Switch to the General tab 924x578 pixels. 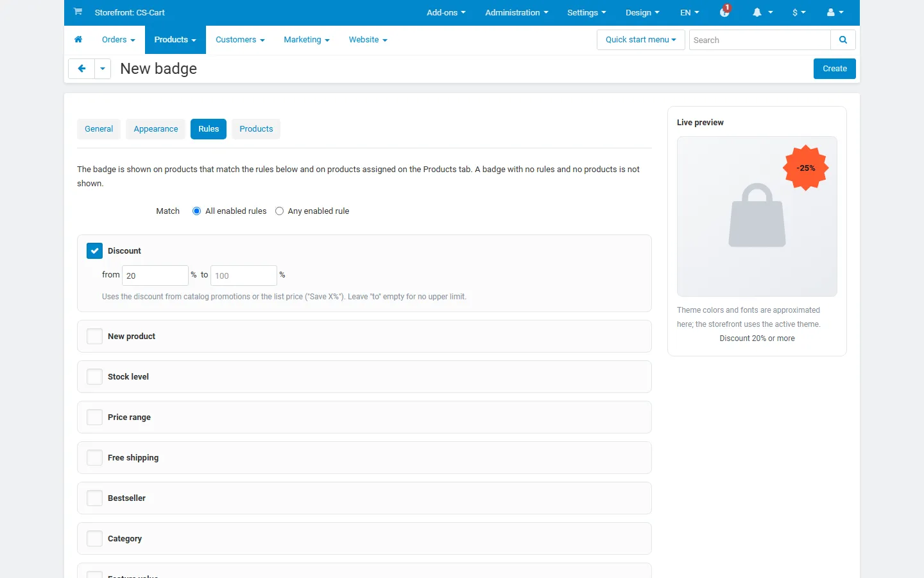coord(99,129)
